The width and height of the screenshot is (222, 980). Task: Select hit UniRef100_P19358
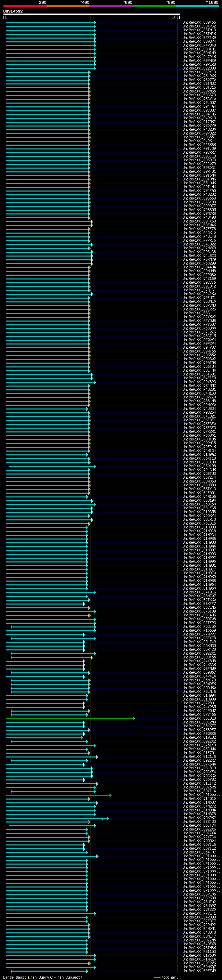point(199,512)
